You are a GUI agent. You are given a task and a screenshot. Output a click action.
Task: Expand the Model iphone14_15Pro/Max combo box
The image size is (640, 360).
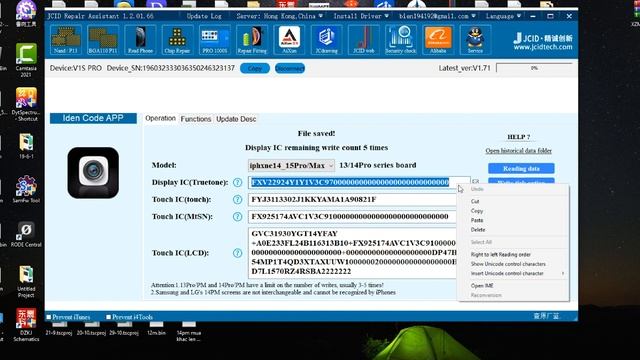[291, 165]
